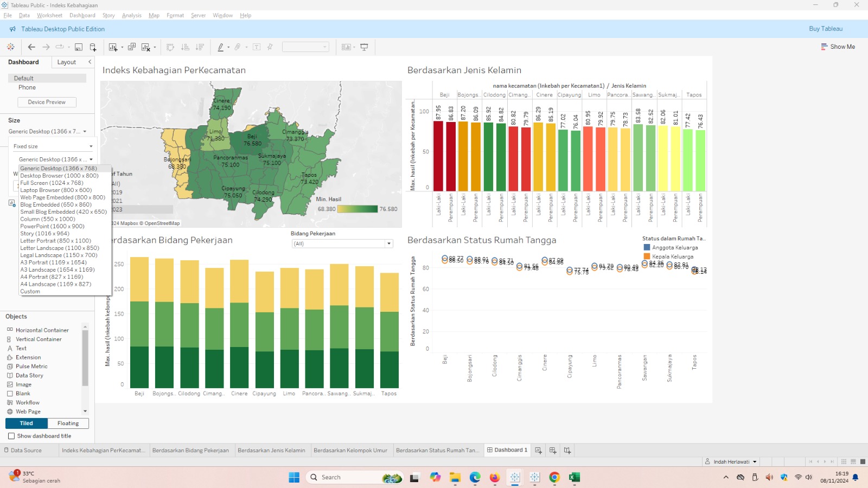The width and height of the screenshot is (868, 488).
Task: Click Kepala Keluarga orange legend swatch
Action: (x=647, y=256)
